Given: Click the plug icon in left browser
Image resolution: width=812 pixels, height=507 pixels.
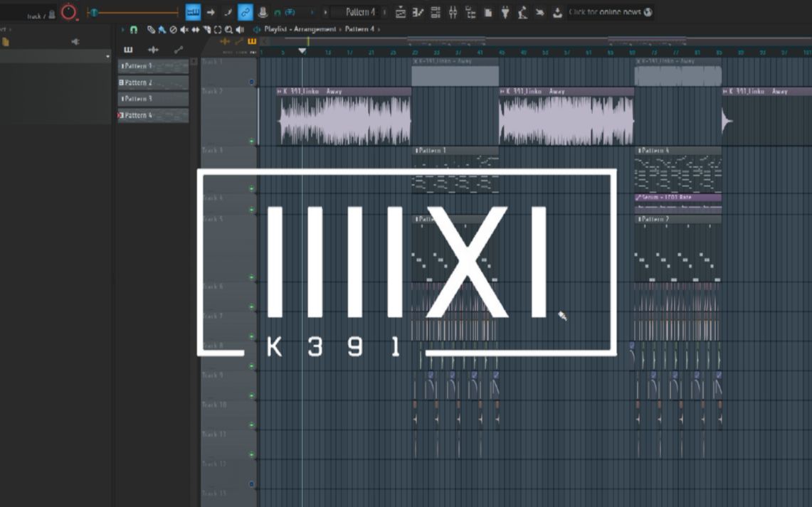Looking at the screenshot, I should 75,42.
